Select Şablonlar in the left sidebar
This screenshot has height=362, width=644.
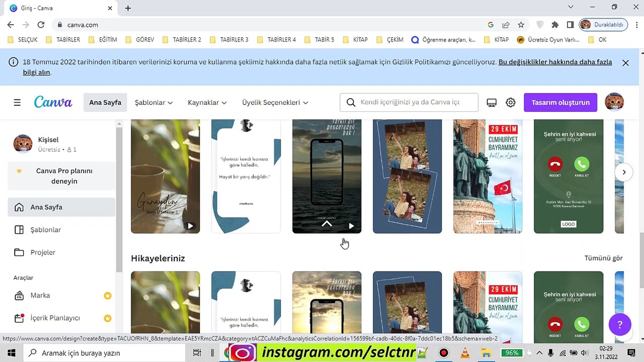[46, 230]
